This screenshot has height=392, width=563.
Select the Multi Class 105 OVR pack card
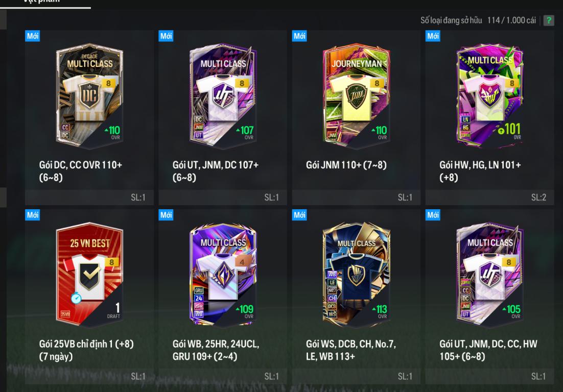(490, 275)
